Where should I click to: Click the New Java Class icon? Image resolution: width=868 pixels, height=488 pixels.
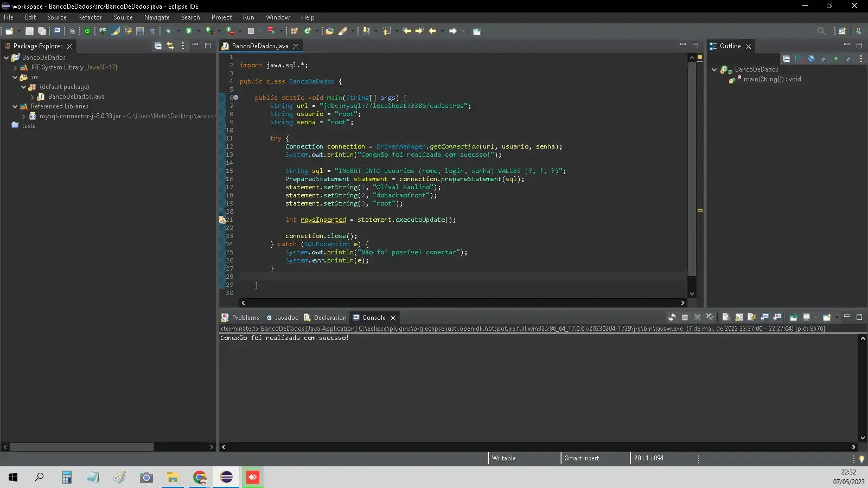click(307, 31)
